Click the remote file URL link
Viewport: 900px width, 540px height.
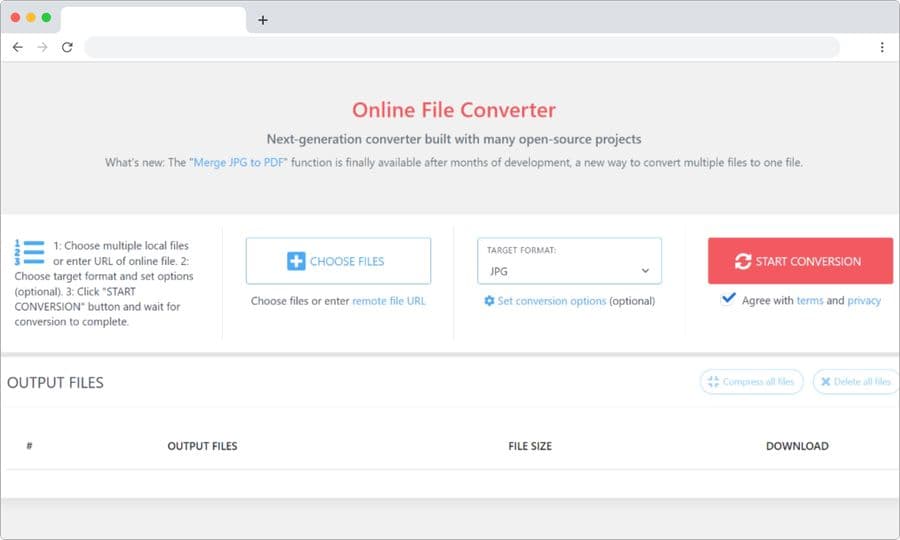[x=389, y=301]
